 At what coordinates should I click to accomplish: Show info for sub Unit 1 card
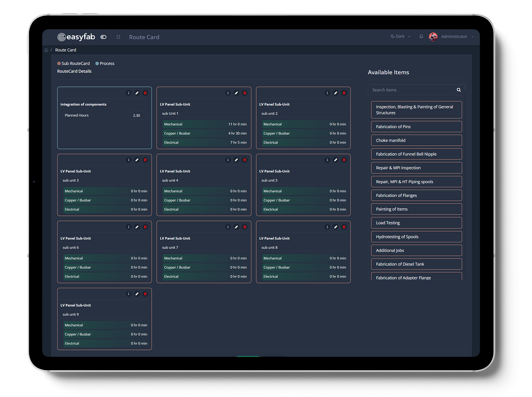pyautogui.click(x=228, y=93)
